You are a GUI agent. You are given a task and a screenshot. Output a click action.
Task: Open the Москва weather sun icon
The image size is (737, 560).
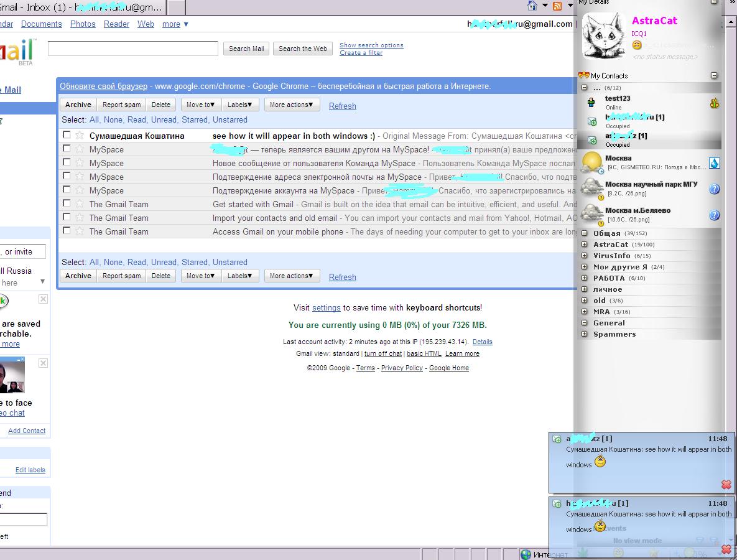(x=591, y=162)
